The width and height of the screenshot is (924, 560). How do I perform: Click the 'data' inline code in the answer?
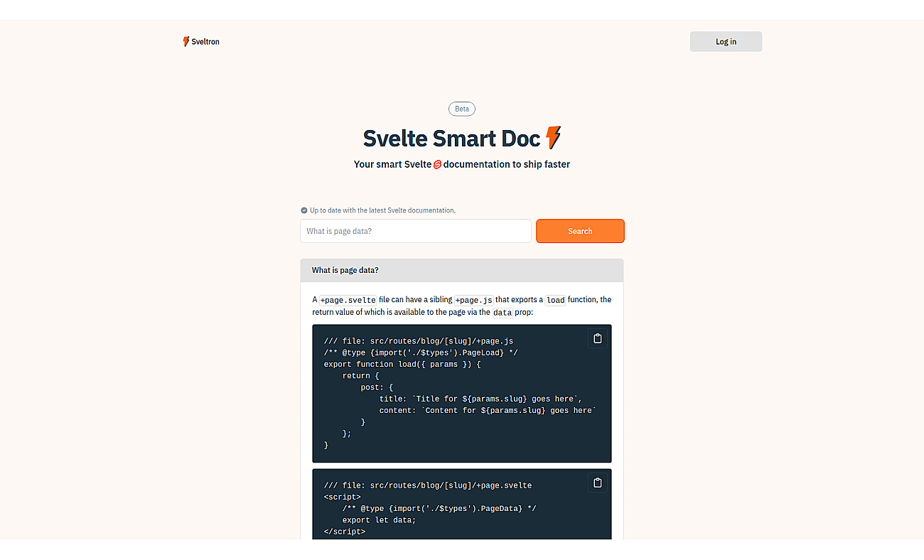pyautogui.click(x=503, y=313)
